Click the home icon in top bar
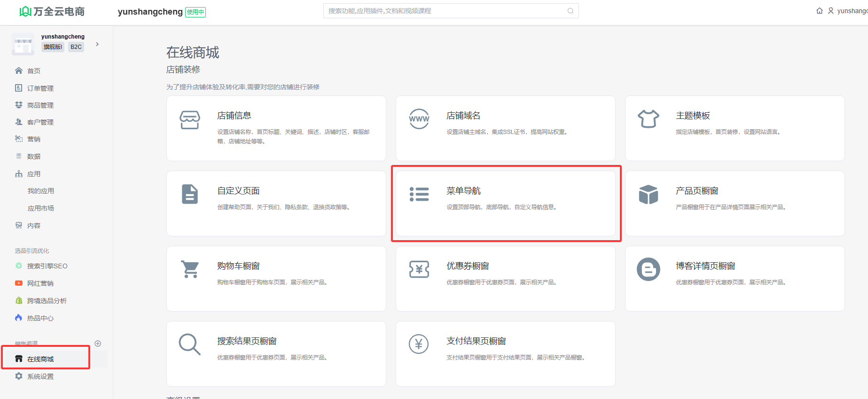Screen dimensions: 868x399 820,11
